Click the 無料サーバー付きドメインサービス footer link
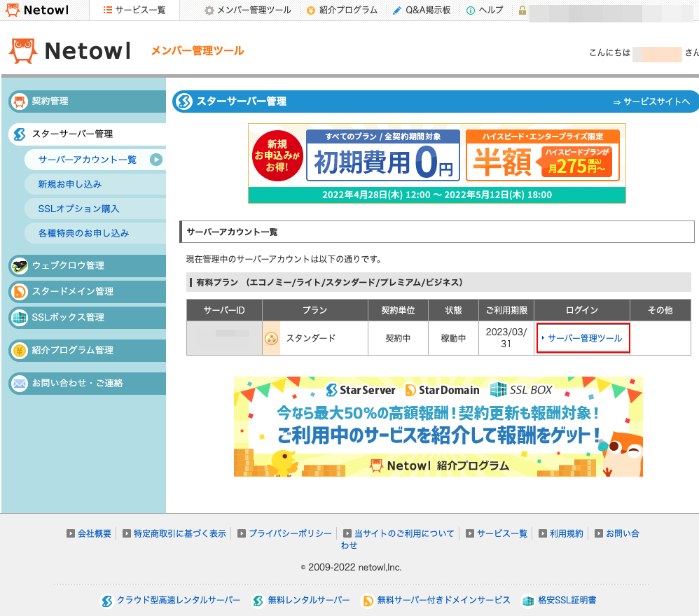The image size is (699, 616). tap(443, 601)
